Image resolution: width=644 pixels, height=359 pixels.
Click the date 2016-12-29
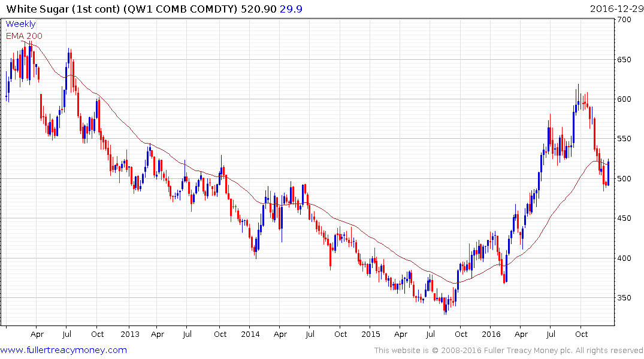(616, 8)
